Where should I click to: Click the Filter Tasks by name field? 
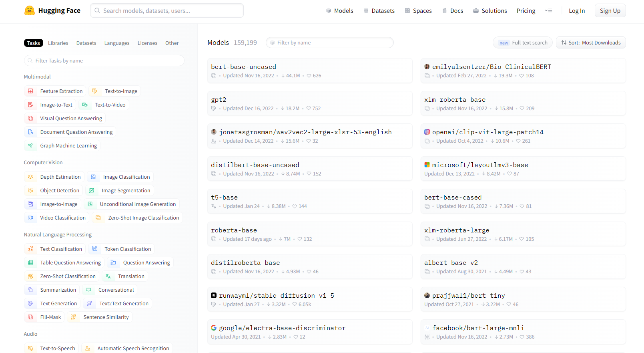tap(104, 61)
